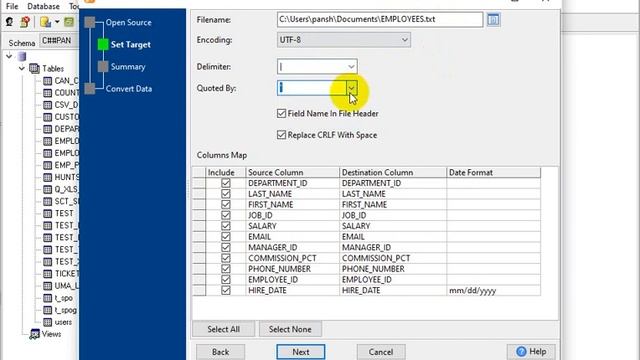640x360 pixels.
Task: Click the connect (person) toolbar icon
Action: (x=9, y=22)
